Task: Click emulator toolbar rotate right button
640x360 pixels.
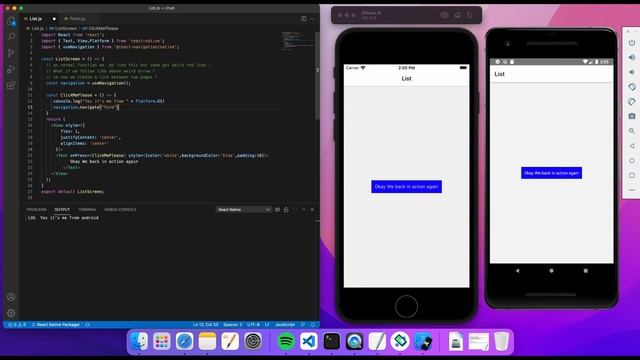Action: [632, 102]
